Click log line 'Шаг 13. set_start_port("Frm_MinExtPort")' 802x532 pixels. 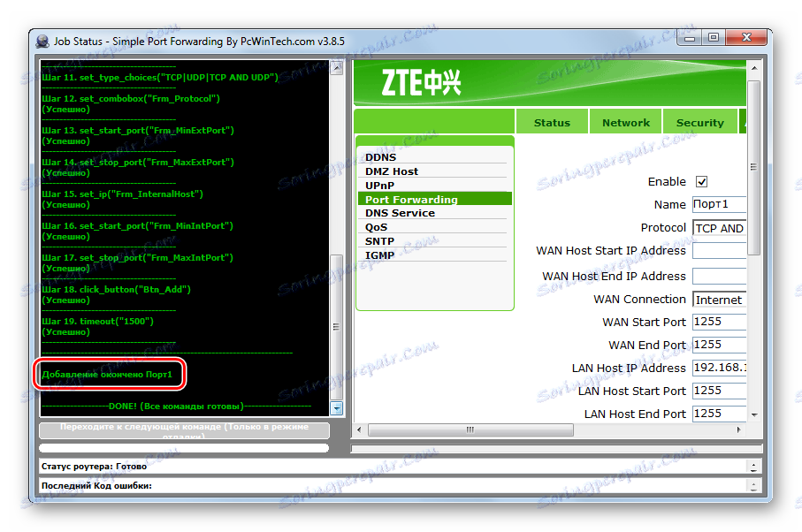pos(138,130)
